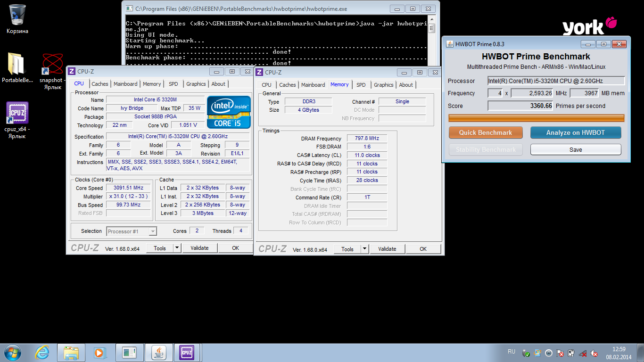Open Mainboard tab in right CPU-Z

coord(313,85)
